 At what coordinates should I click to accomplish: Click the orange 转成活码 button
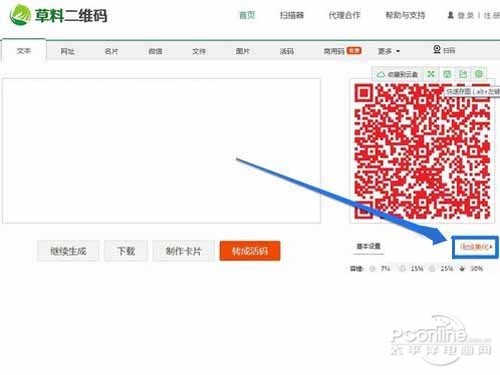tap(250, 251)
